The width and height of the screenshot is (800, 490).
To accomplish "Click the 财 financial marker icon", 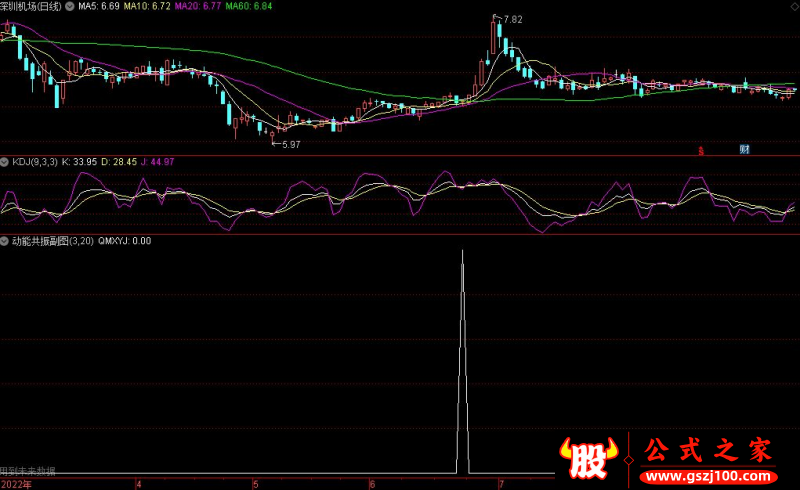I will [x=745, y=150].
